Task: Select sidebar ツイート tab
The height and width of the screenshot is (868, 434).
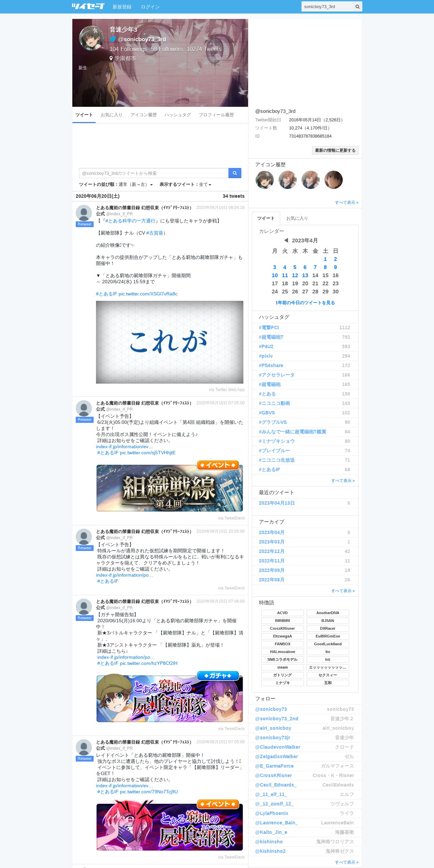Action: click(x=266, y=218)
